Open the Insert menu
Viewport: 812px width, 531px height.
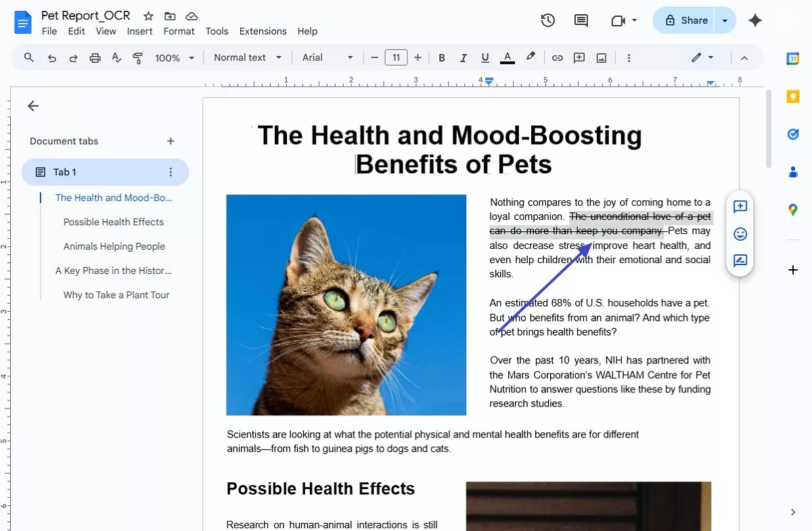[x=139, y=31]
